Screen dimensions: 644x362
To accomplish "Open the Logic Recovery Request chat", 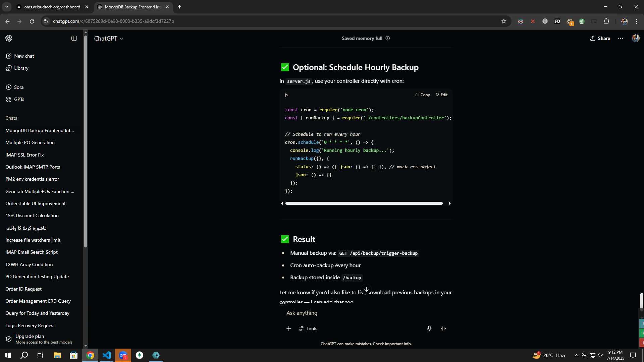I will [x=30, y=325].
